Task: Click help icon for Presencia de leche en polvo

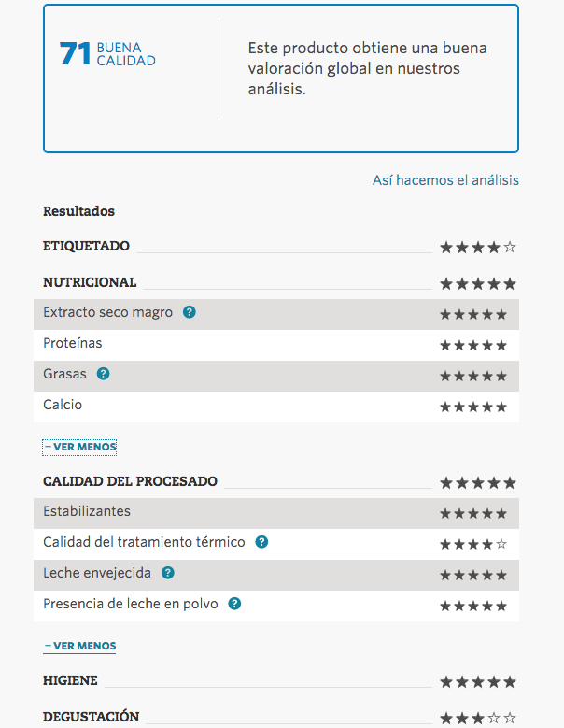Action: 234,604
